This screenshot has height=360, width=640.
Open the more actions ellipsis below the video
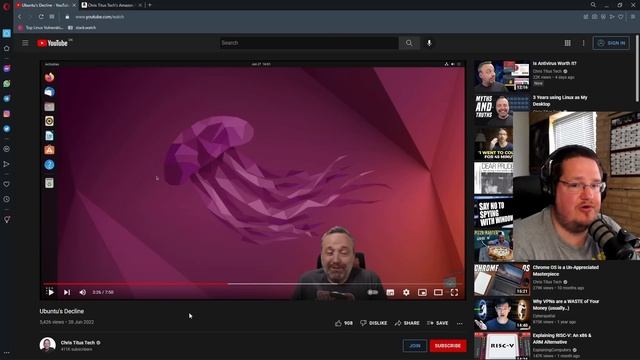[x=460, y=323]
